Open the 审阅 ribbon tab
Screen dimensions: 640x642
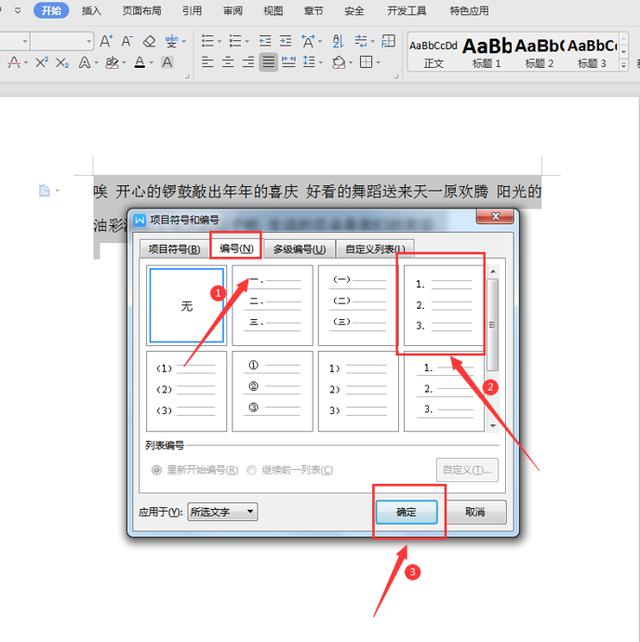pos(233,11)
